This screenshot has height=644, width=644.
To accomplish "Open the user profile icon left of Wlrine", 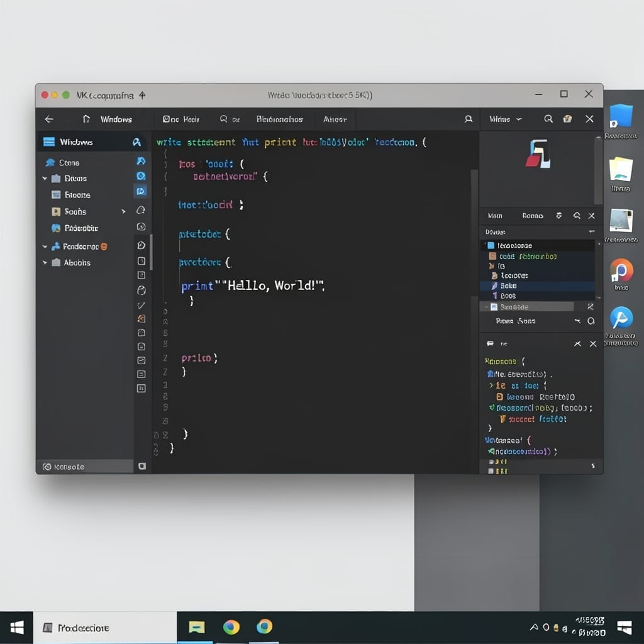I will (468, 119).
